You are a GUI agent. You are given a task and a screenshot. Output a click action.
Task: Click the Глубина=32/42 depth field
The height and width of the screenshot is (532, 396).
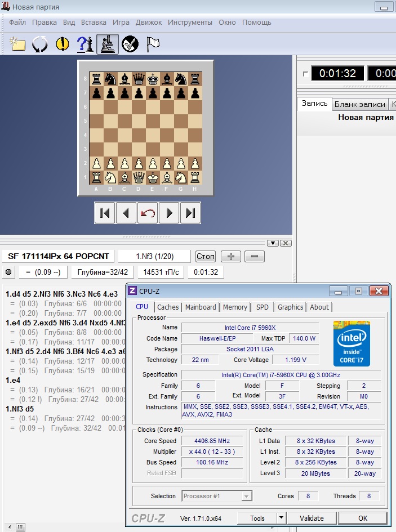point(103,272)
